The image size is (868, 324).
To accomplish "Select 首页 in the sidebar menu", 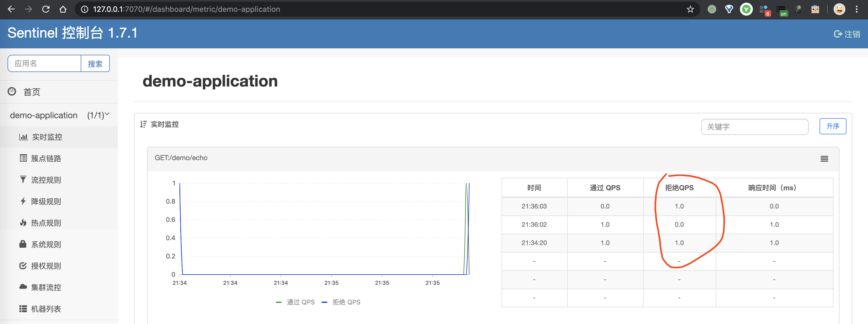I will (31, 92).
